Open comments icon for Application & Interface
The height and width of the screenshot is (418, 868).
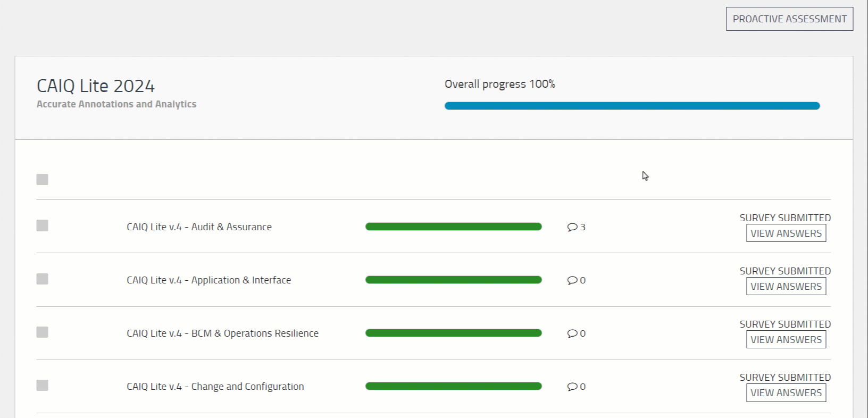pyautogui.click(x=572, y=280)
